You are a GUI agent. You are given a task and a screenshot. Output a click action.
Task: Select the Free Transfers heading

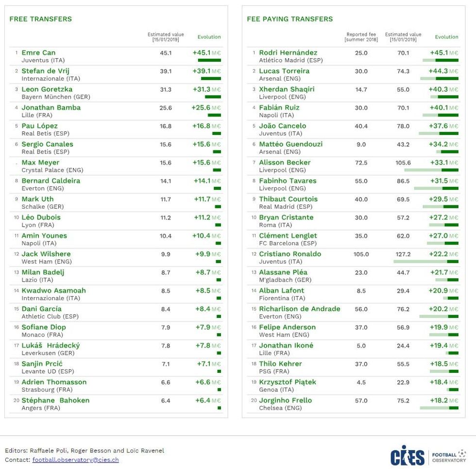(x=40, y=19)
